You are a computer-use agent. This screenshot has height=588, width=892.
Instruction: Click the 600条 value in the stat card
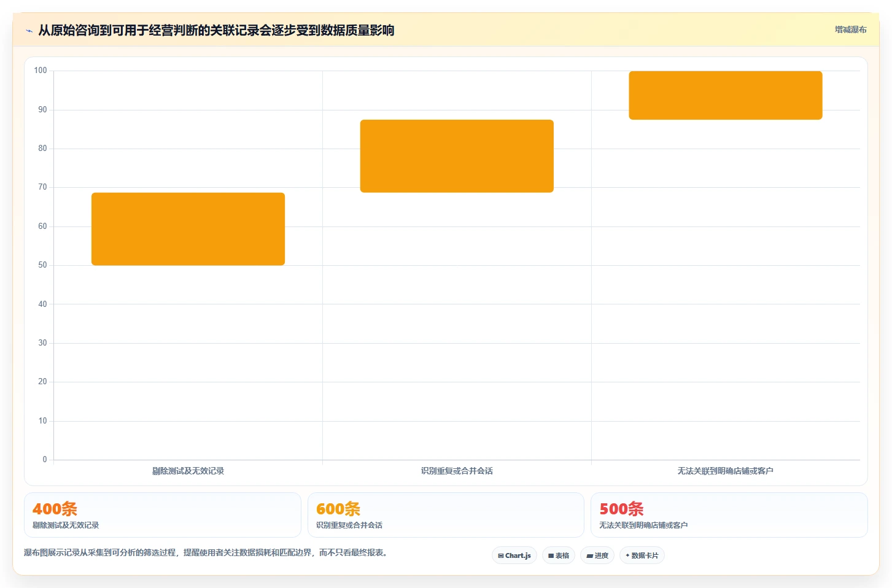pos(338,509)
